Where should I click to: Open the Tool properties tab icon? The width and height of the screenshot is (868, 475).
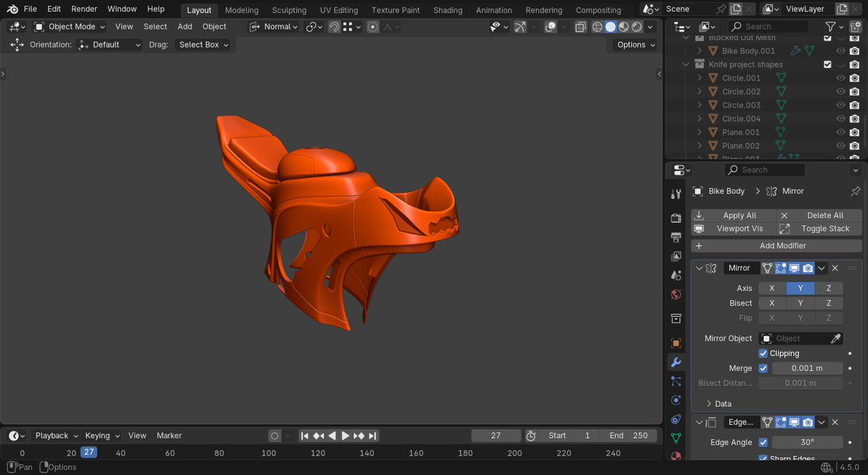[x=675, y=194]
